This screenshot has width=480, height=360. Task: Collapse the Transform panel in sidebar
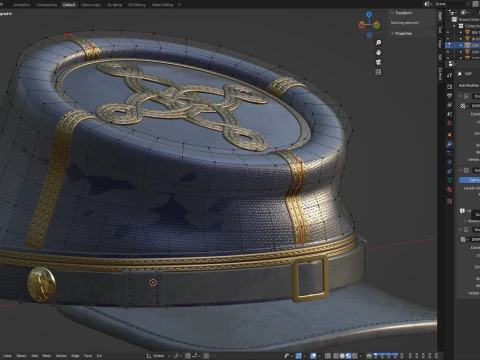coord(392,13)
